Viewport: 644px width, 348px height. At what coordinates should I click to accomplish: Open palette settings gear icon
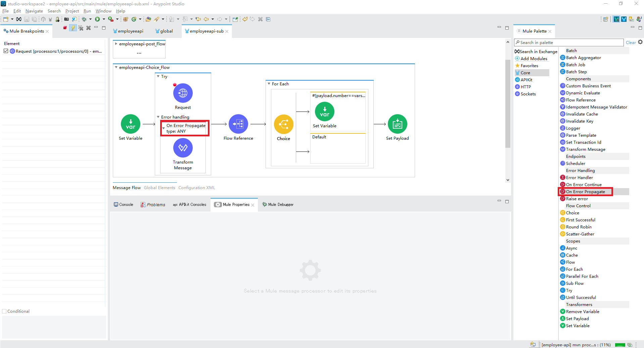640,42
